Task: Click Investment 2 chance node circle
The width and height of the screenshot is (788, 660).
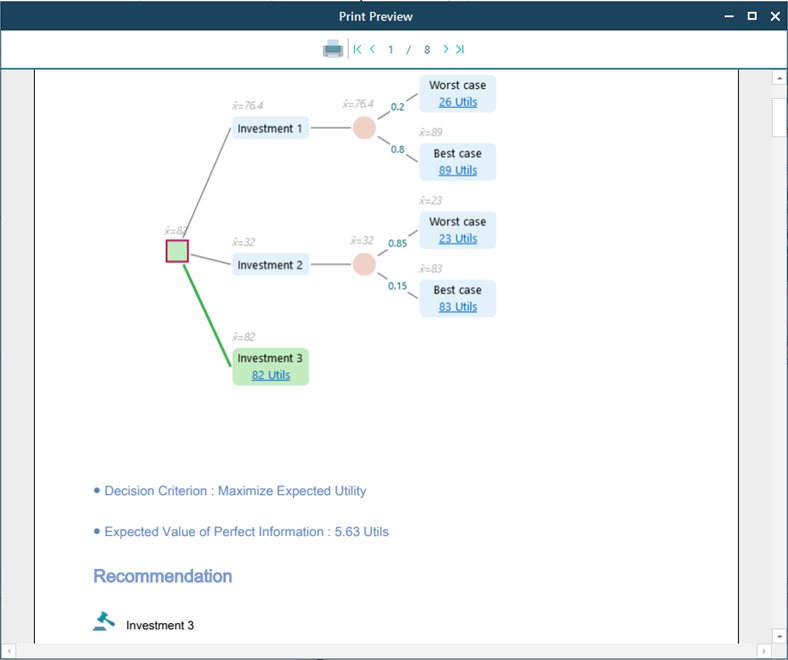Action: click(x=364, y=264)
